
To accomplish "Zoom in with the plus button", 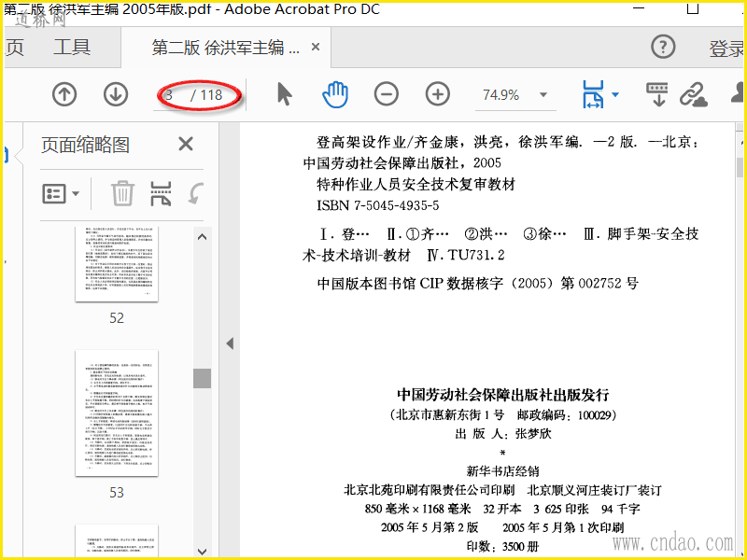I will coord(437,94).
